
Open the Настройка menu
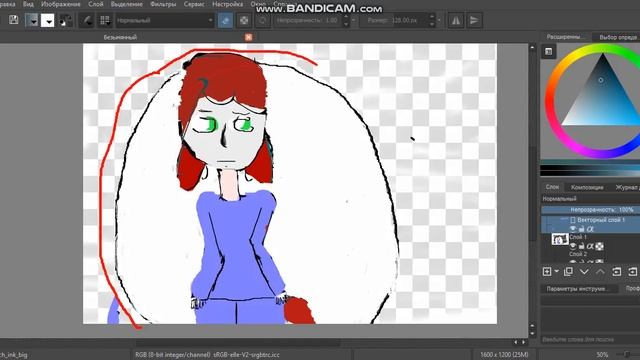click(x=228, y=4)
